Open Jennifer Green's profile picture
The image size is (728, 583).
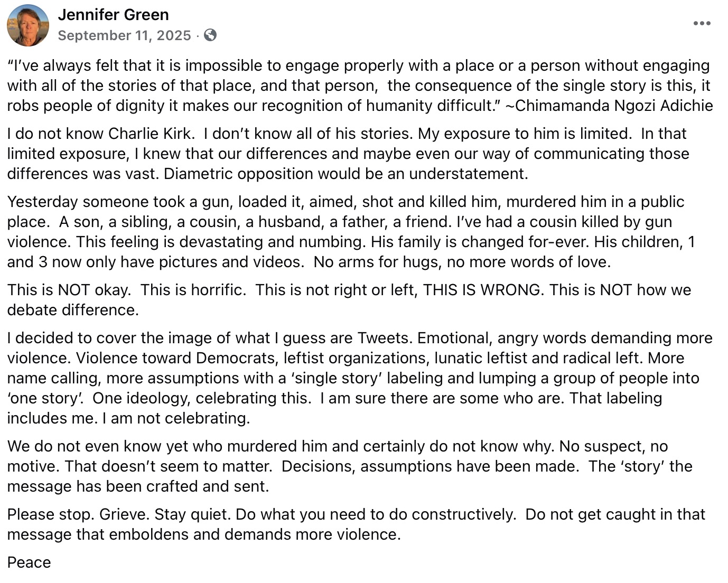(27, 25)
